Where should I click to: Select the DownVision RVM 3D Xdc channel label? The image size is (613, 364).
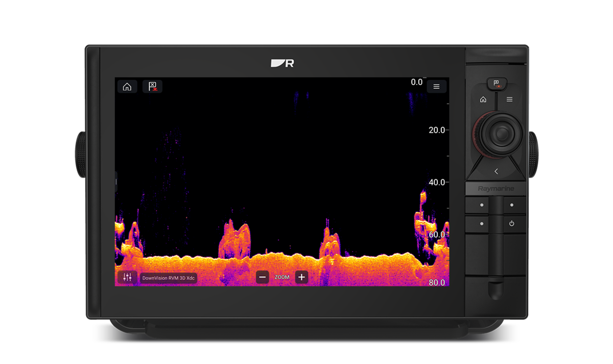(168, 278)
